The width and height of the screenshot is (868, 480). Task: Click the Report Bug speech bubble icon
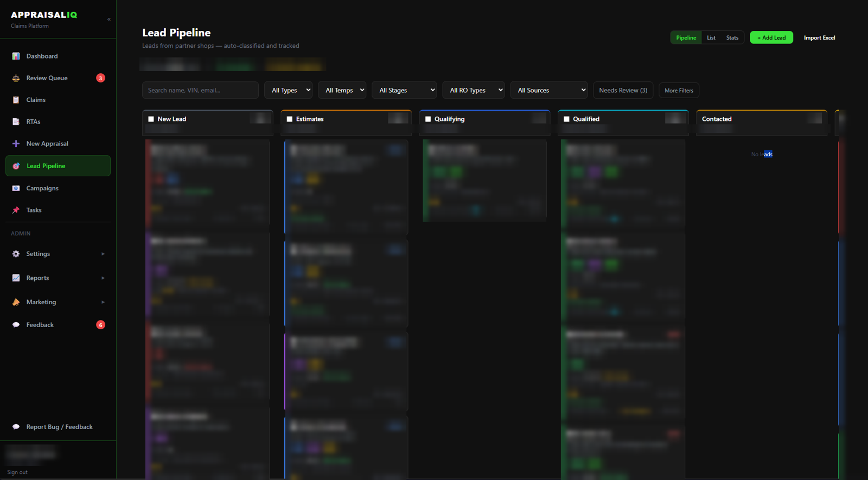[16, 427]
